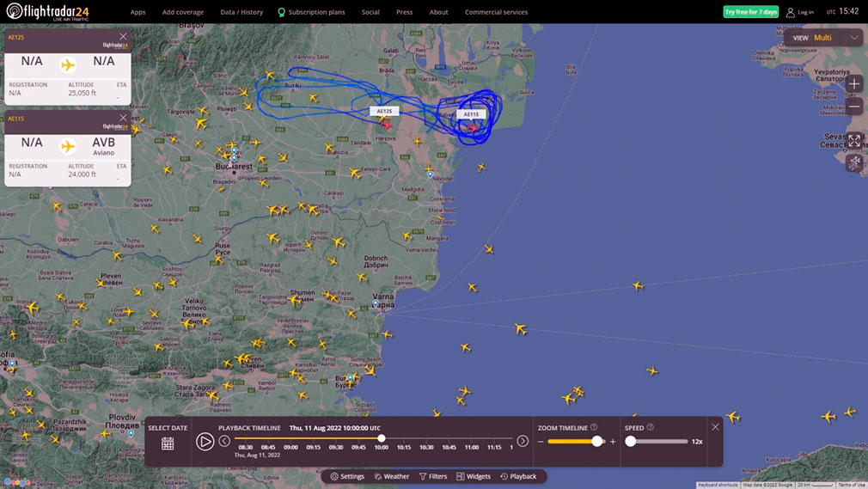Open the Data / History menu

[x=241, y=12]
